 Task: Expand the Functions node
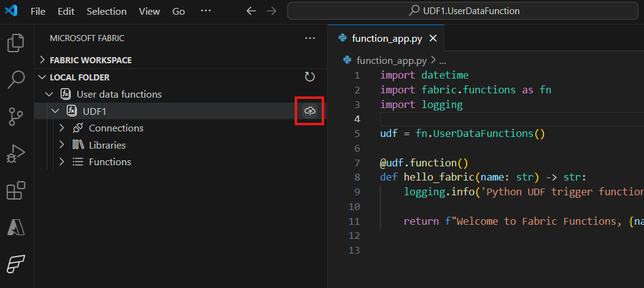tap(61, 162)
